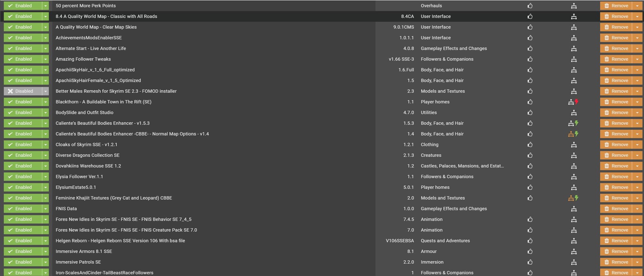Open status dropdown arrow for Amazing Follower Tweaks
The height and width of the screenshot is (276, 644).
click(46, 59)
